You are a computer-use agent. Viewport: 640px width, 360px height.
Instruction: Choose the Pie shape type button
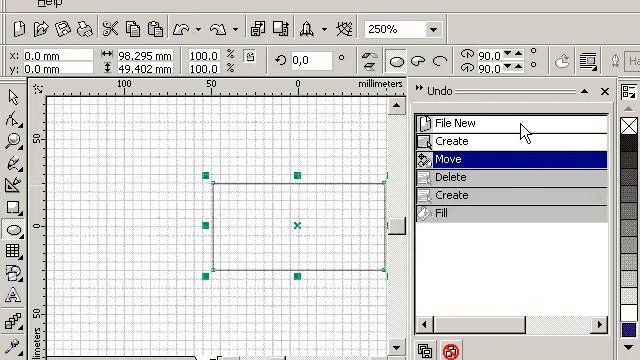coord(418,62)
